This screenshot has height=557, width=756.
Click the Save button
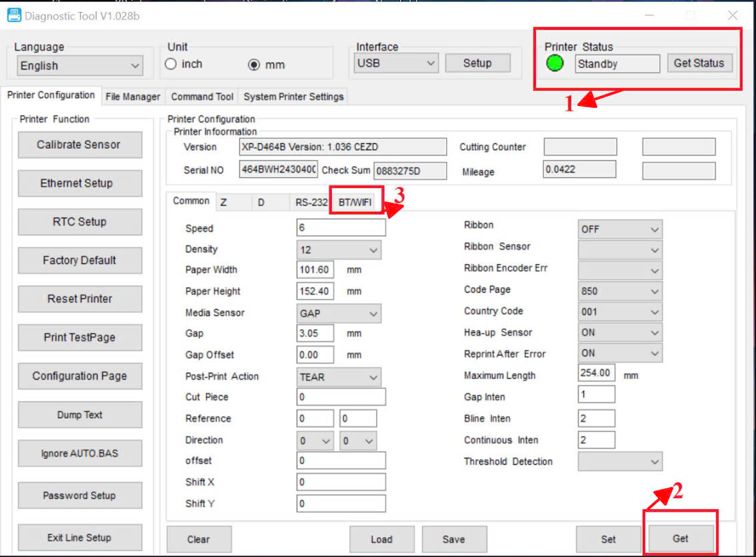(x=454, y=539)
